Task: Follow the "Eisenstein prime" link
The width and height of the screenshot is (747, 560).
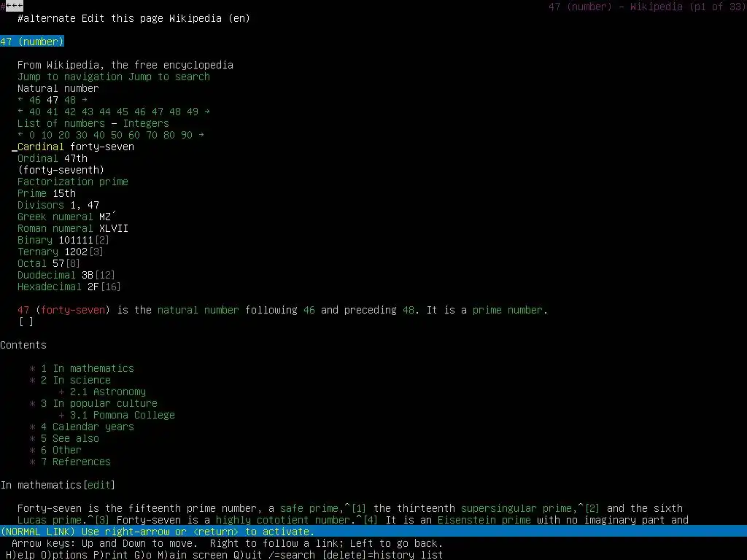Action: [x=484, y=520]
